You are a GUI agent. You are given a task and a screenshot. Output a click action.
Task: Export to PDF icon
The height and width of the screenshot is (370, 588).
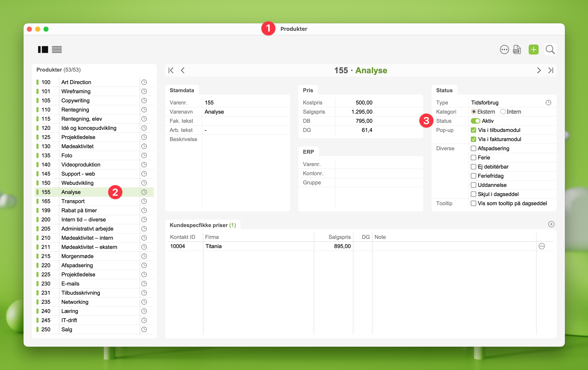[x=517, y=50]
